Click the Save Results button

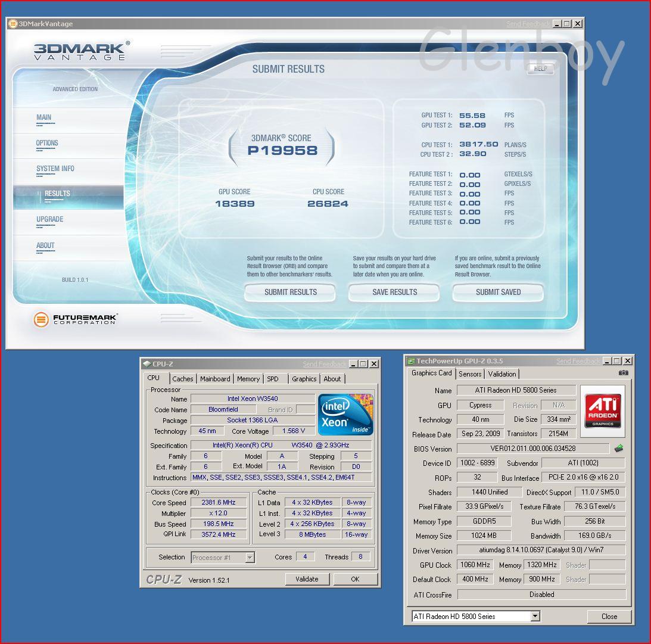click(x=394, y=292)
